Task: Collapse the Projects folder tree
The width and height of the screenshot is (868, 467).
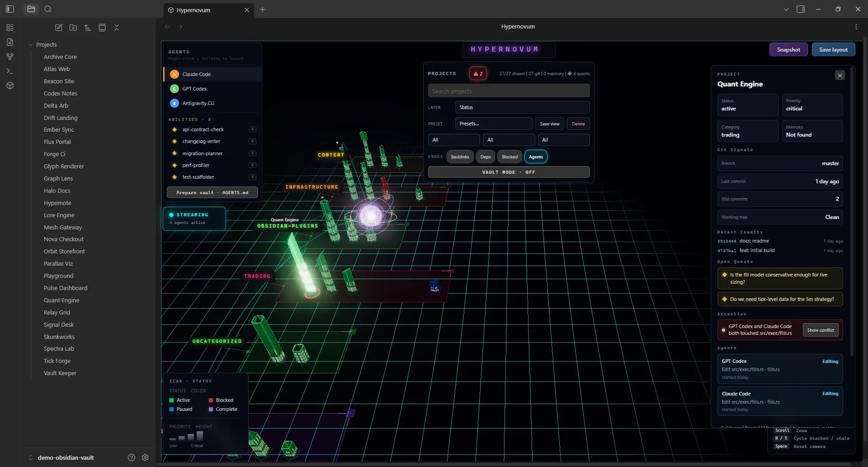Action: [x=31, y=45]
